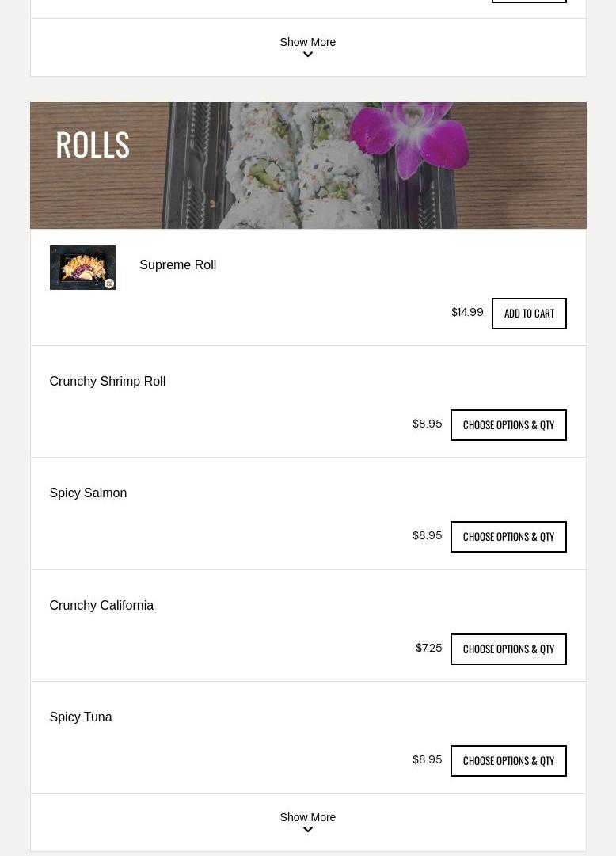Image resolution: width=616 pixels, height=856 pixels.
Task: Add the Supreme Roll to cart
Action: (x=529, y=314)
